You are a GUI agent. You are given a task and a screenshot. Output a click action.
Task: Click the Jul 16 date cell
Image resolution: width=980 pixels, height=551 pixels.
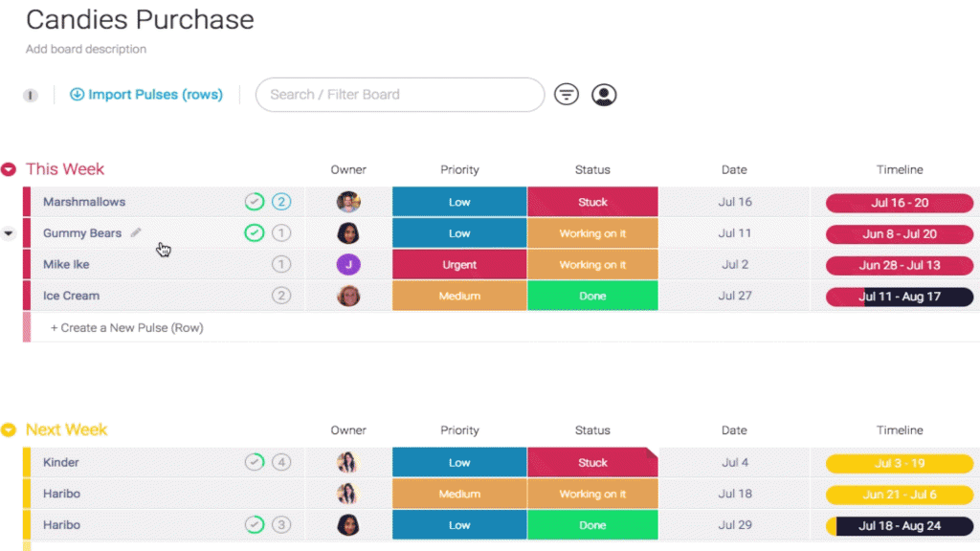(x=734, y=202)
